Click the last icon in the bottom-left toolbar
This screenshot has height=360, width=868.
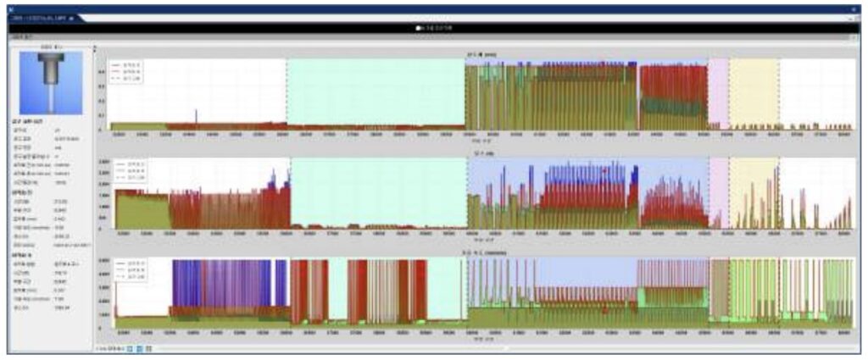pyautogui.click(x=149, y=348)
